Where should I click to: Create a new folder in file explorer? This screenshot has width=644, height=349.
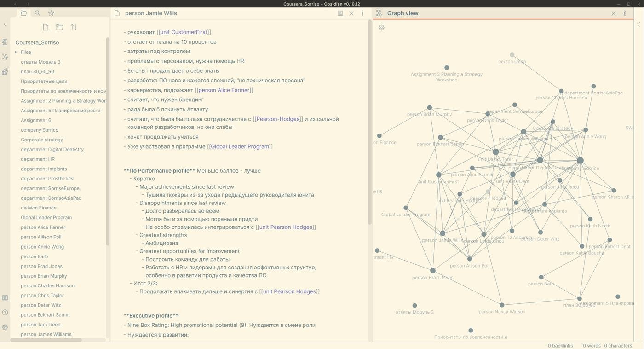[60, 28]
